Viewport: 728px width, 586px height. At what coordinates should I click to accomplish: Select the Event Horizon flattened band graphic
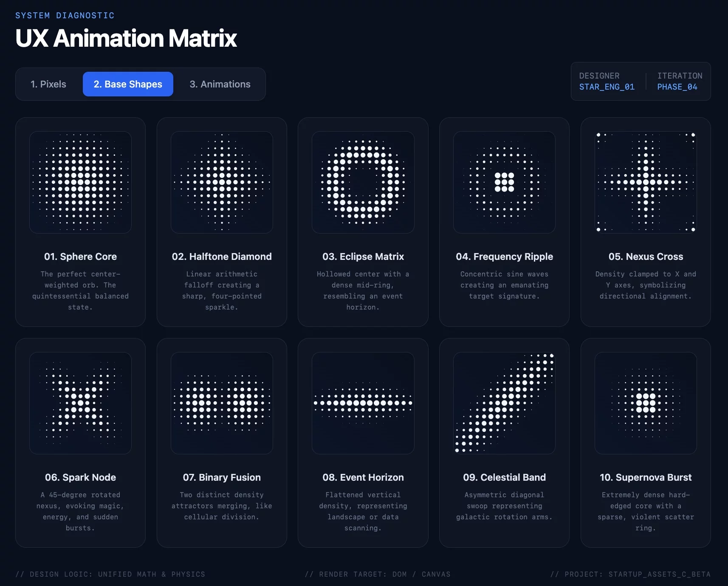[x=363, y=403]
